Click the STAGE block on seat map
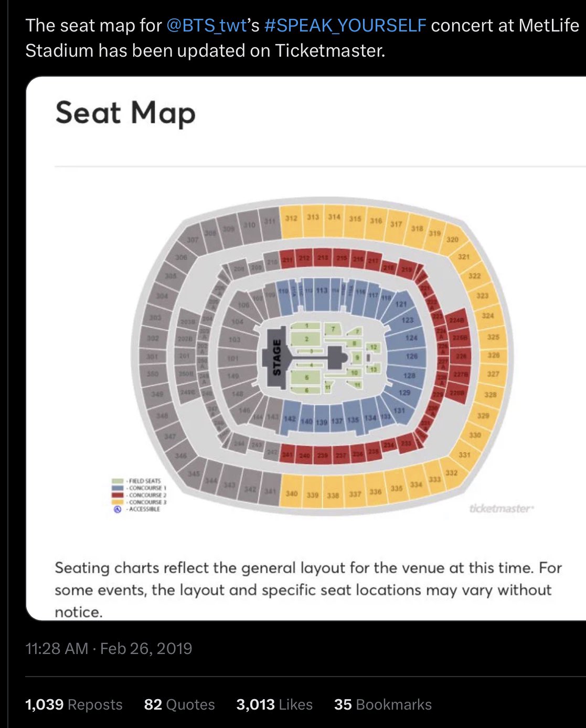This screenshot has width=586, height=728. (276, 358)
